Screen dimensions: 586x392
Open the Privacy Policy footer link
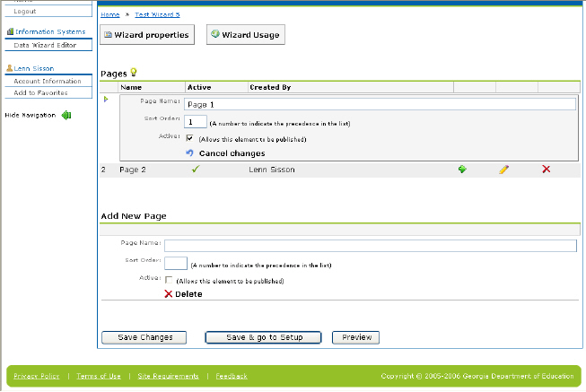[37, 376]
